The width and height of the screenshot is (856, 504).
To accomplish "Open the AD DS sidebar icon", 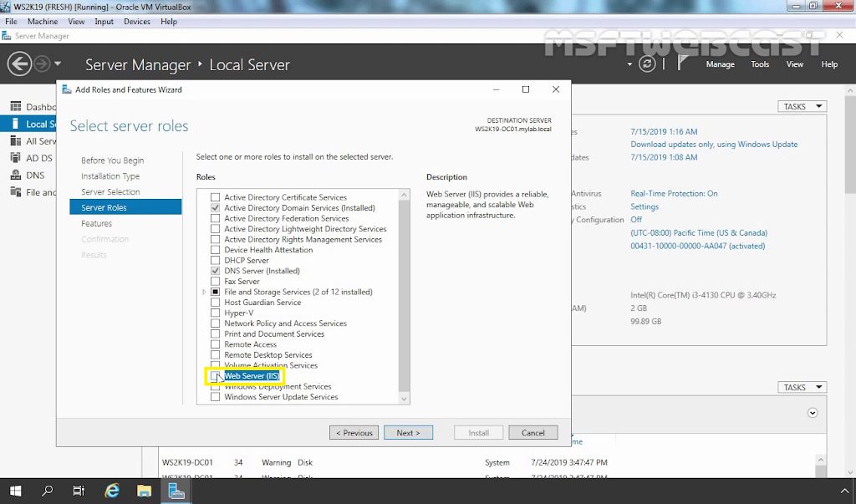I will tap(16, 158).
